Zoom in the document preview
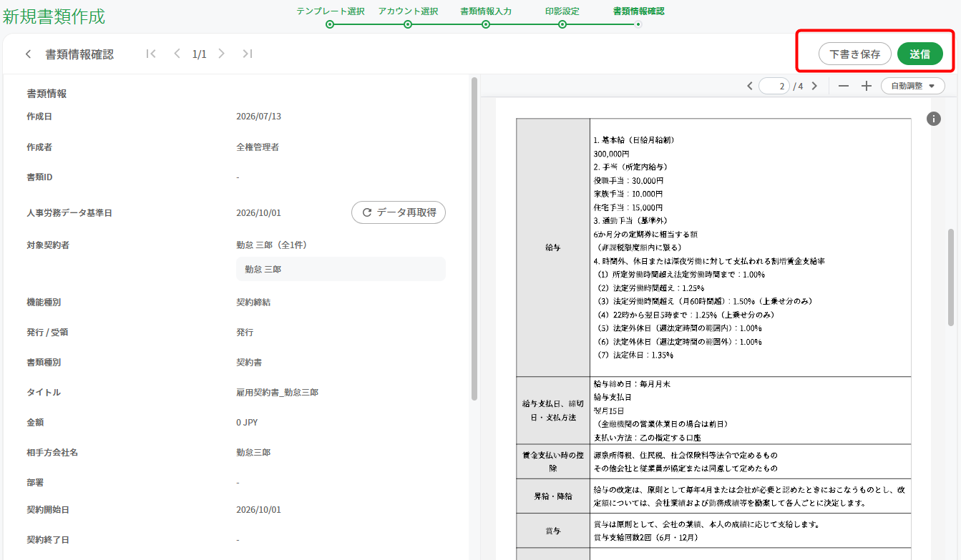 click(x=867, y=86)
